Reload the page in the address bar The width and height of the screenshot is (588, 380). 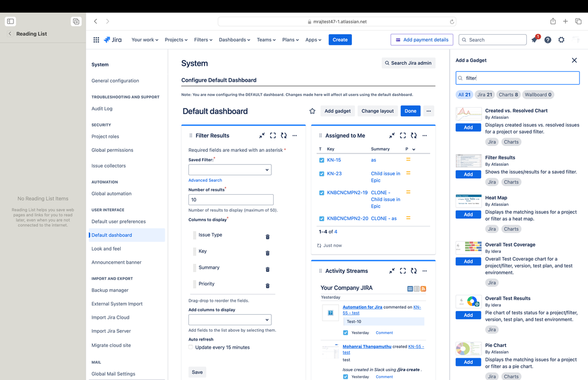pos(452,22)
